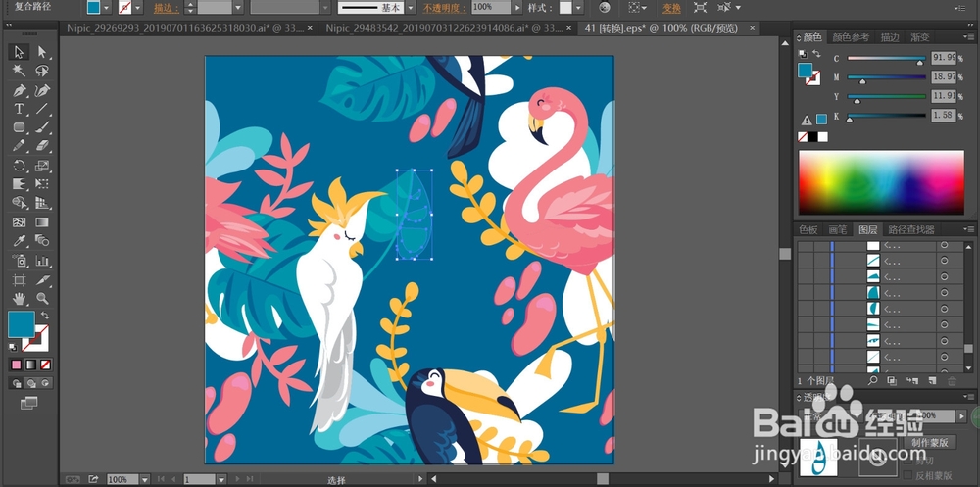
Task: Select the Scale tool
Action: [42, 166]
